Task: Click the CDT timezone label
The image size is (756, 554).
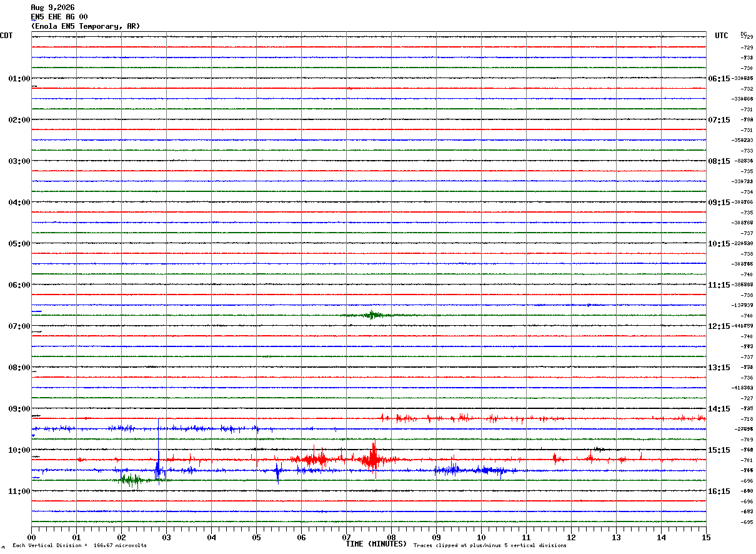Action: 6,36
